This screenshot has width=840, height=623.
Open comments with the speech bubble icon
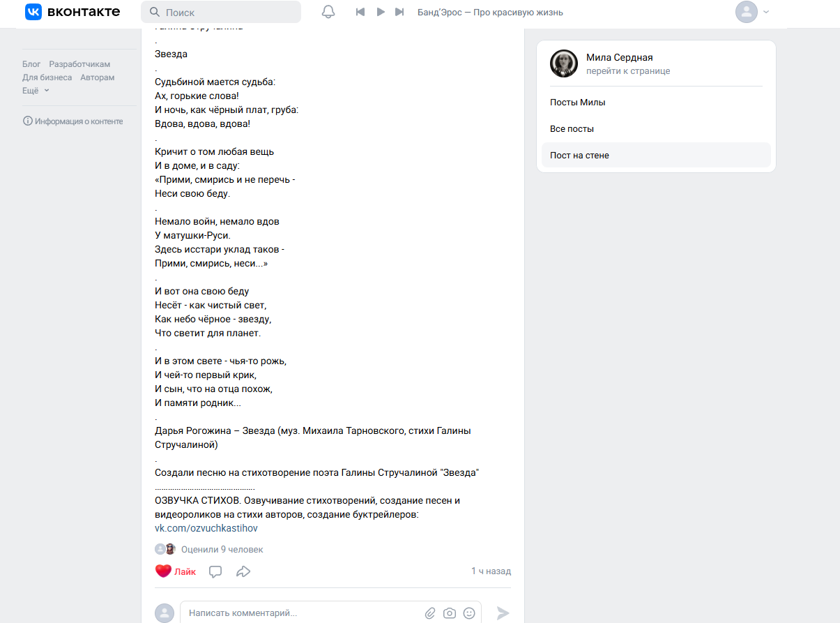[x=215, y=571]
